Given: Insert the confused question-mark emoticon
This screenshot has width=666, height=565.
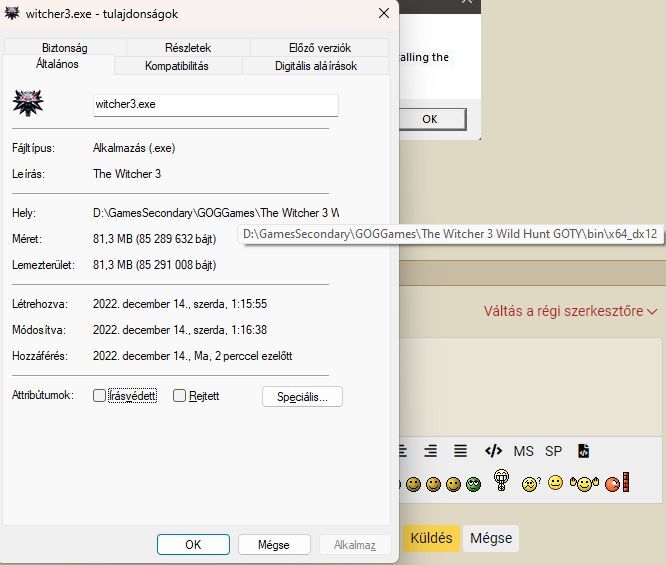Looking at the screenshot, I should pyautogui.click(x=531, y=484).
